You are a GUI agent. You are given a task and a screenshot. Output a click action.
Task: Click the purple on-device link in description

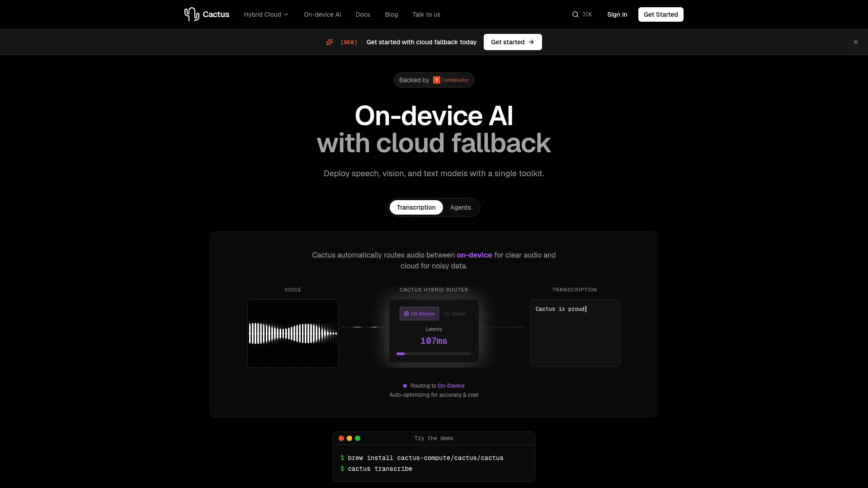[474, 255]
